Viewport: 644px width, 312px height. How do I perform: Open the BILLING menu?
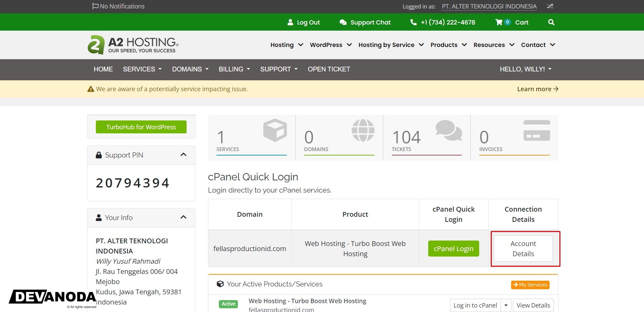tap(234, 69)
